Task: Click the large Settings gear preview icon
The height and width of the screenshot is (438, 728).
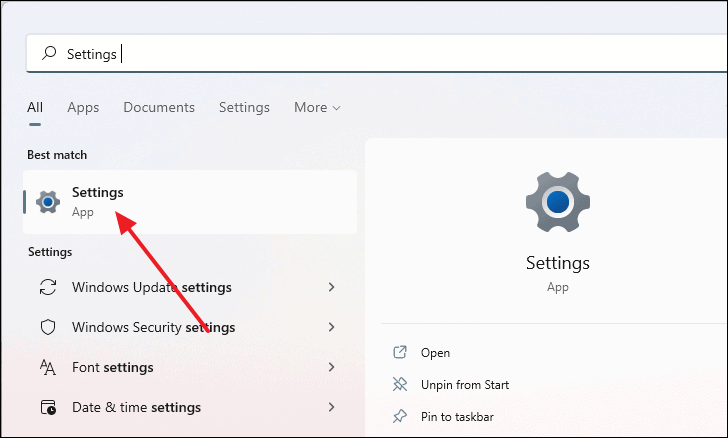Action: click(x=558, y=202)
